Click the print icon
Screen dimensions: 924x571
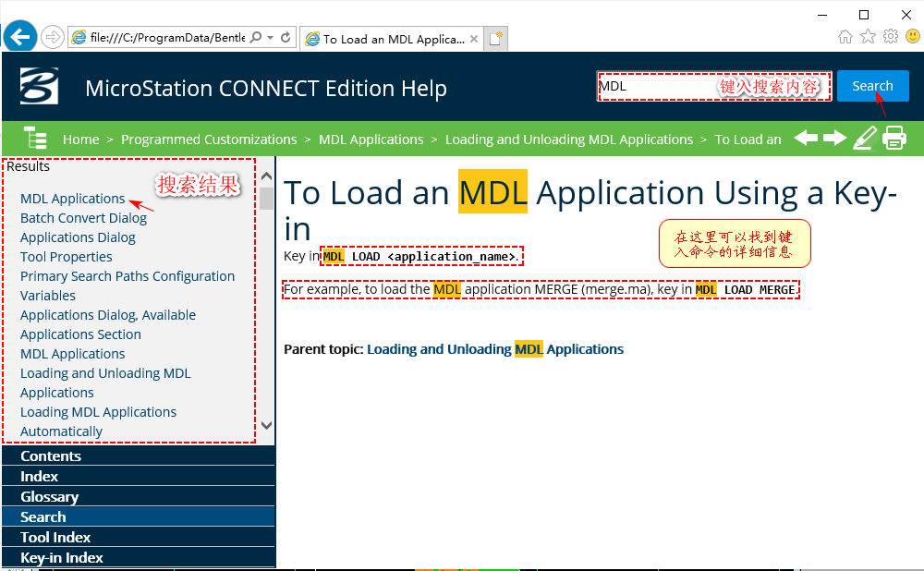pos(894,139)
